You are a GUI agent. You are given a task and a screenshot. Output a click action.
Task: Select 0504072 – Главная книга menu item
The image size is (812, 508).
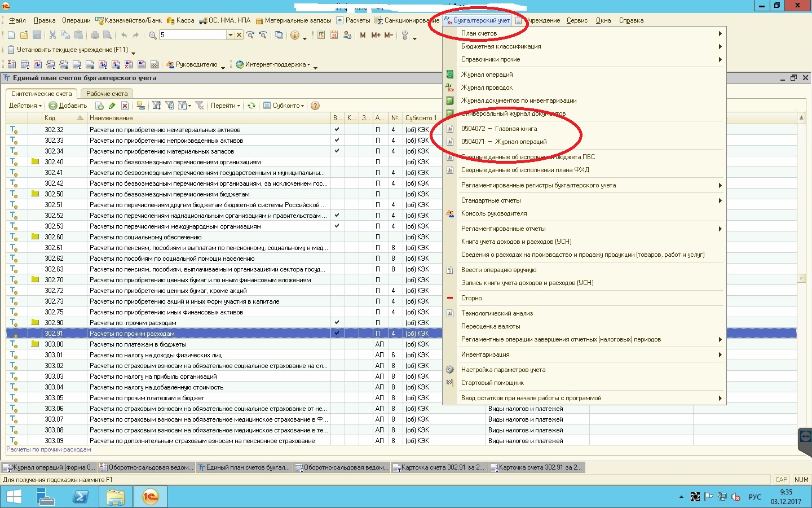pyautogui.click(x=499, y=129)
